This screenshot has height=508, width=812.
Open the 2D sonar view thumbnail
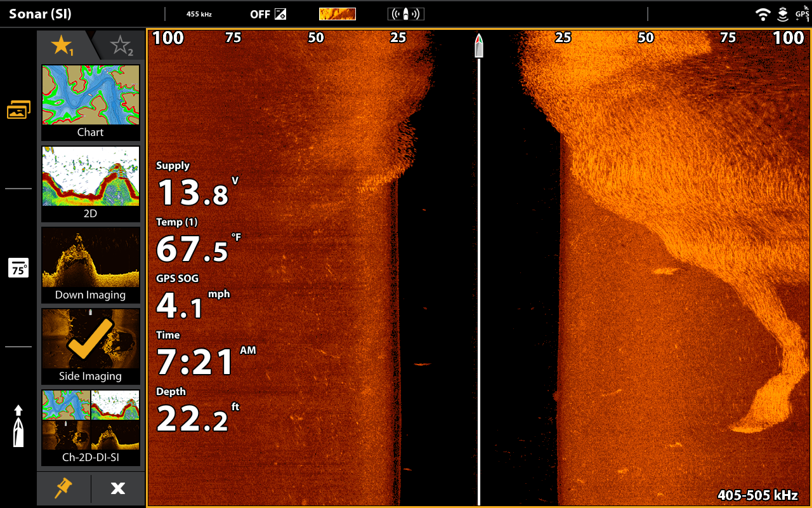[91, 184]
